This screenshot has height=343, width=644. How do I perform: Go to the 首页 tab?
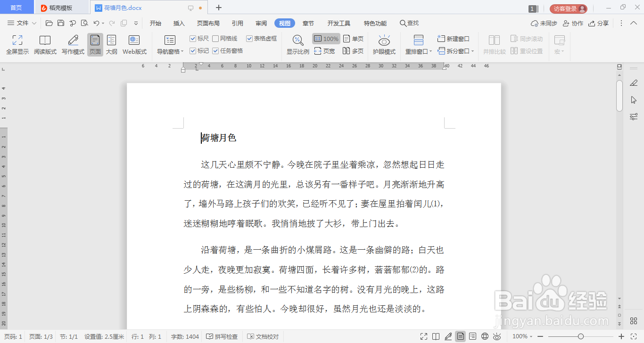pyautogui.click(x=17, y=8)
